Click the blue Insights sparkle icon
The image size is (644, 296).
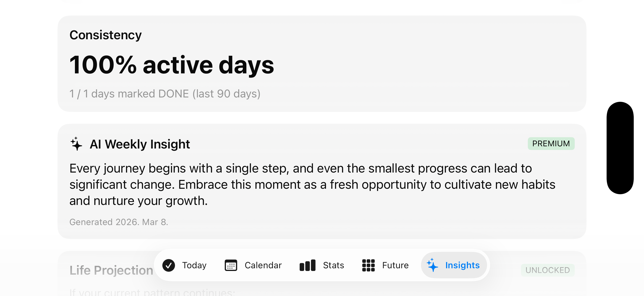click(432, 265)
